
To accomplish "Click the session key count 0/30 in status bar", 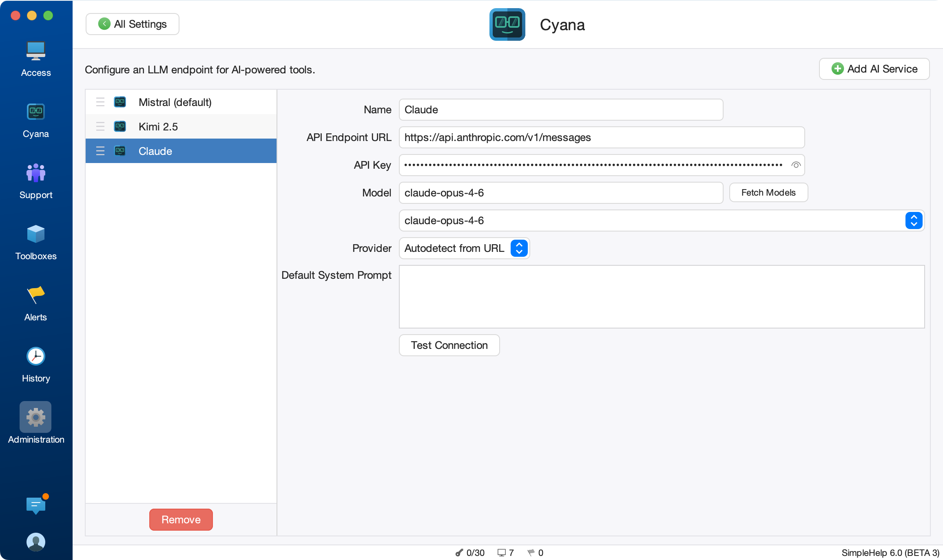I will click(x=470, y=553).
